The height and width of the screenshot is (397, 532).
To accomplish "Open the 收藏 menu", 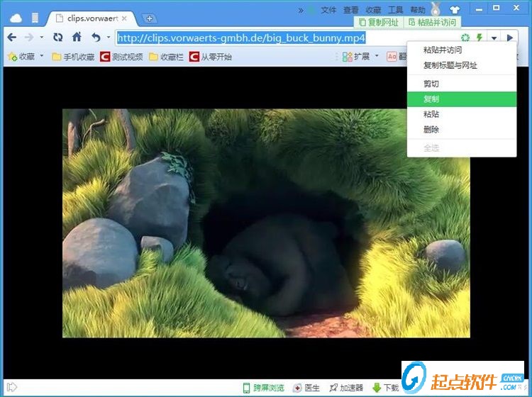I will pos(373,10).
